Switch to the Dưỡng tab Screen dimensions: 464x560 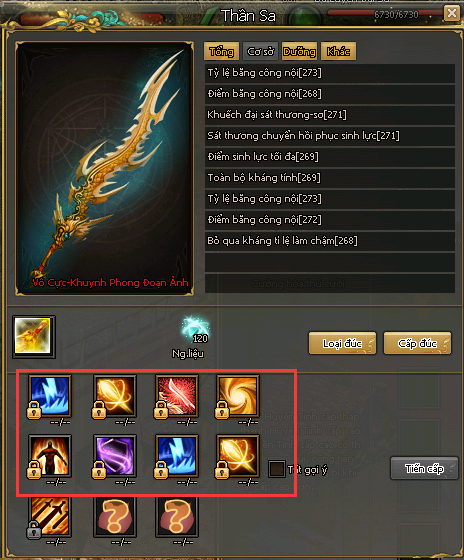[x=299, y=51]
